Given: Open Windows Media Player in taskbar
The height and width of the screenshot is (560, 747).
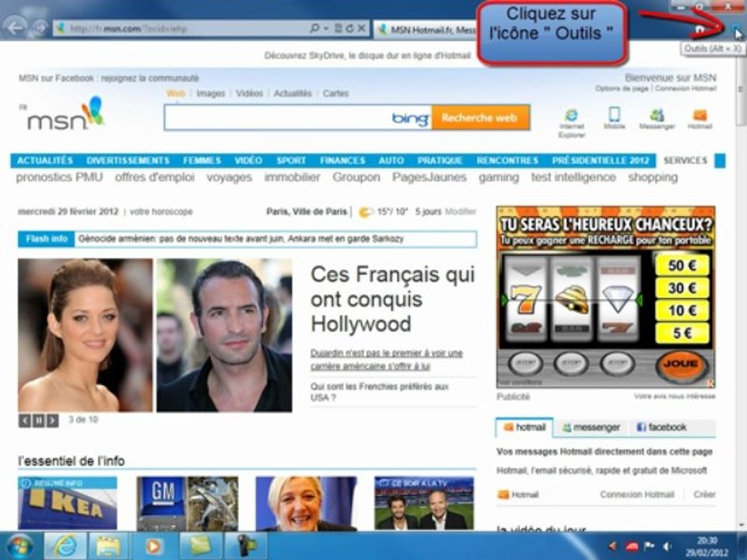Looking at the screenshot, I should [153, 546].
